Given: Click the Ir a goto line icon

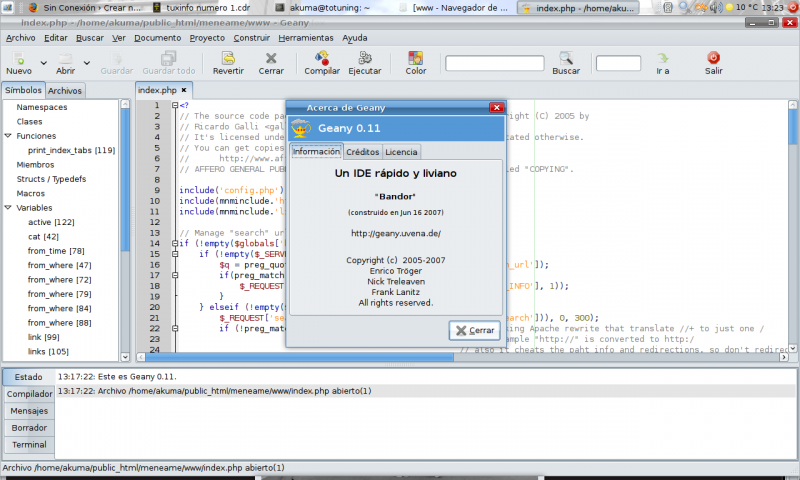Looking at the screenshot, I should (663, 63).
